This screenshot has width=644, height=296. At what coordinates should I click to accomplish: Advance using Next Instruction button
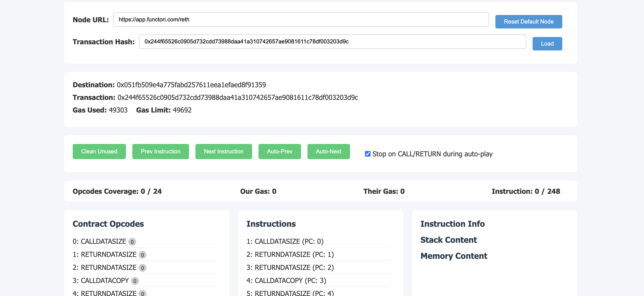tap(223, 151)
